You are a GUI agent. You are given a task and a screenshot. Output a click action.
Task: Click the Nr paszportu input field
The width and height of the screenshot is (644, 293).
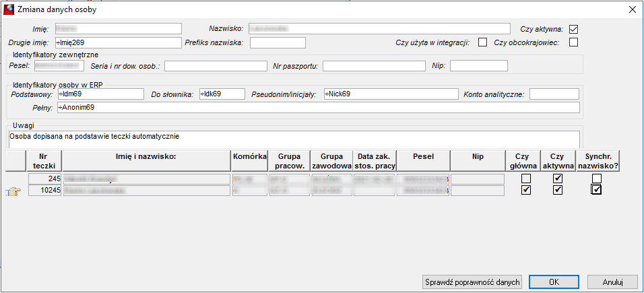tap(374, 66)
